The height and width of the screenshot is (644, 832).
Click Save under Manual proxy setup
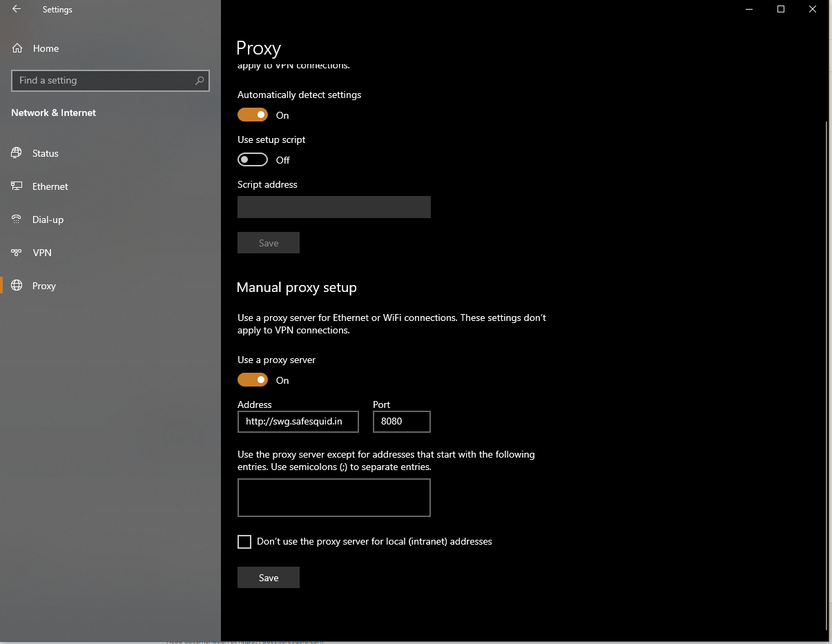(x=269, y=578)
